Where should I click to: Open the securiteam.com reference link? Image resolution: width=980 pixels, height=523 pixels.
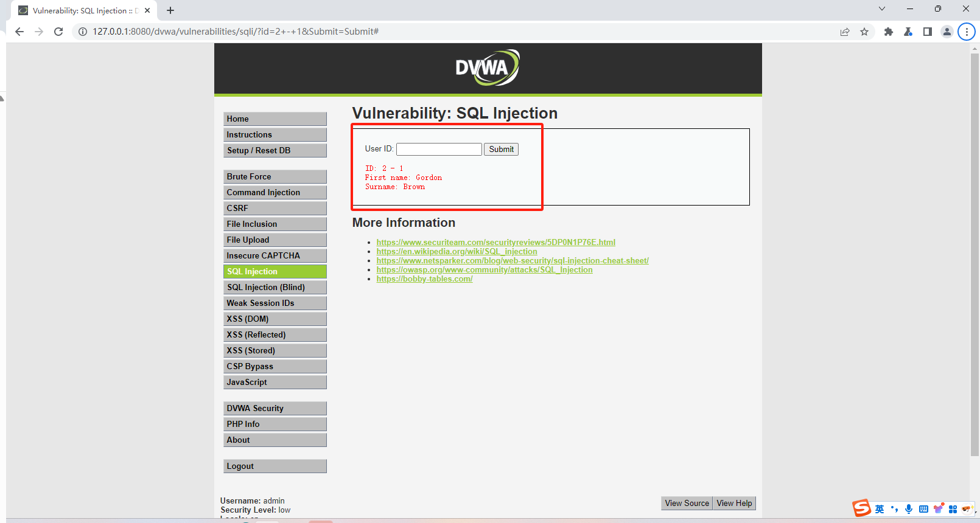point(495,242)
